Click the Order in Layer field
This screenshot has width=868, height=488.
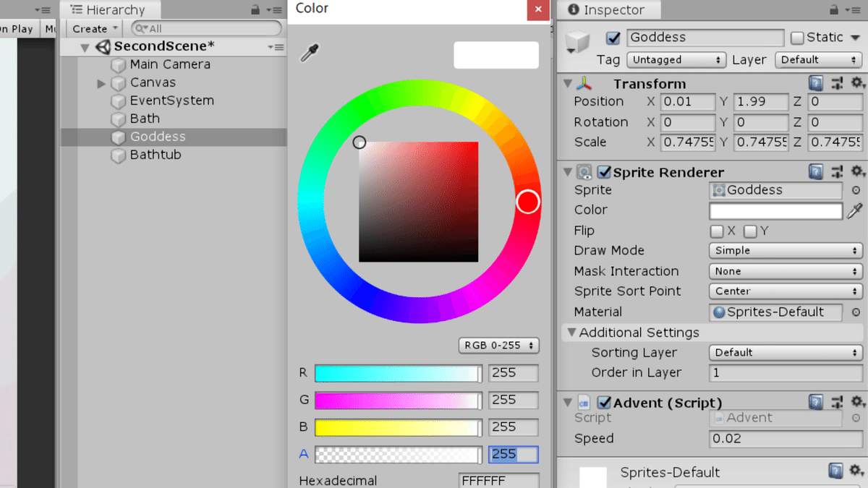[x=786, y=373]
